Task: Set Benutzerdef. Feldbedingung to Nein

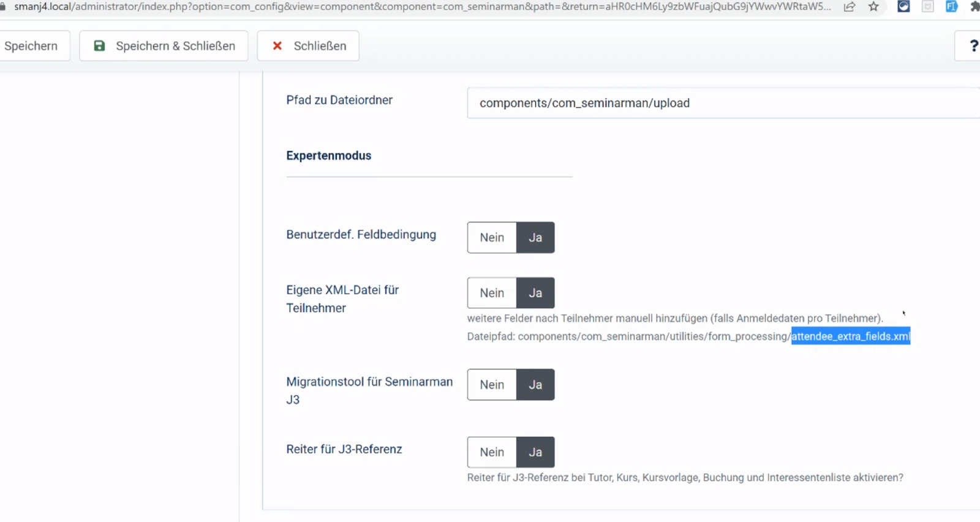Action: 492,238
